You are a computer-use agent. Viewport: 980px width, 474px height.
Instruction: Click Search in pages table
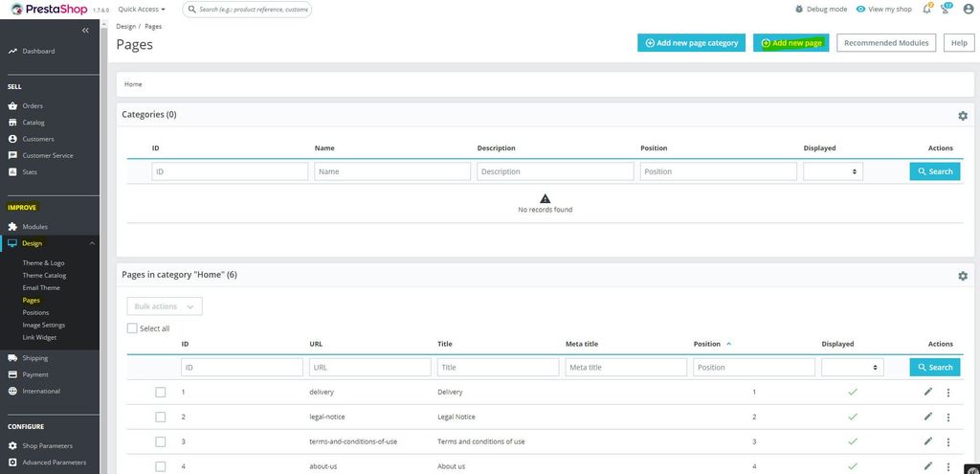pyautogui.click(x=935, y=367)
